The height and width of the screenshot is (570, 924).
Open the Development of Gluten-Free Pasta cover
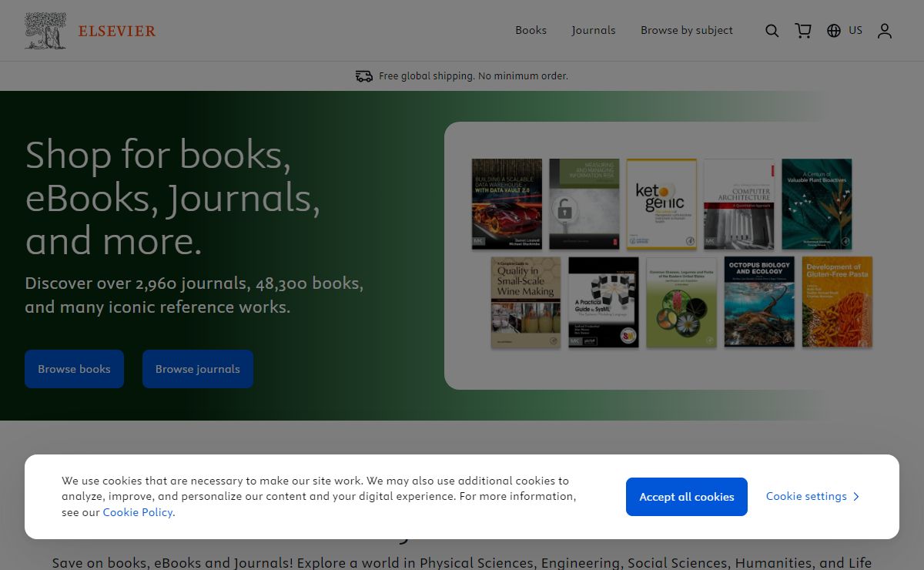click(x=837, y=302)
